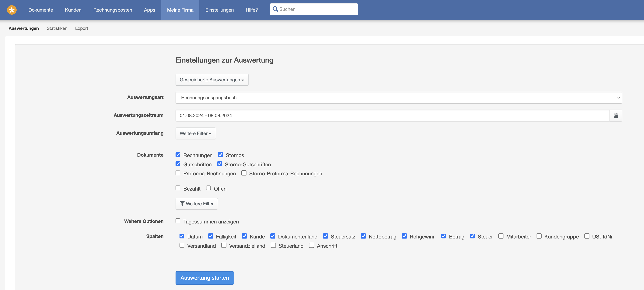Expand Gespeicherte Auswertungen dropdown
This screenshot has width=644, height=290.
(212, 80)
